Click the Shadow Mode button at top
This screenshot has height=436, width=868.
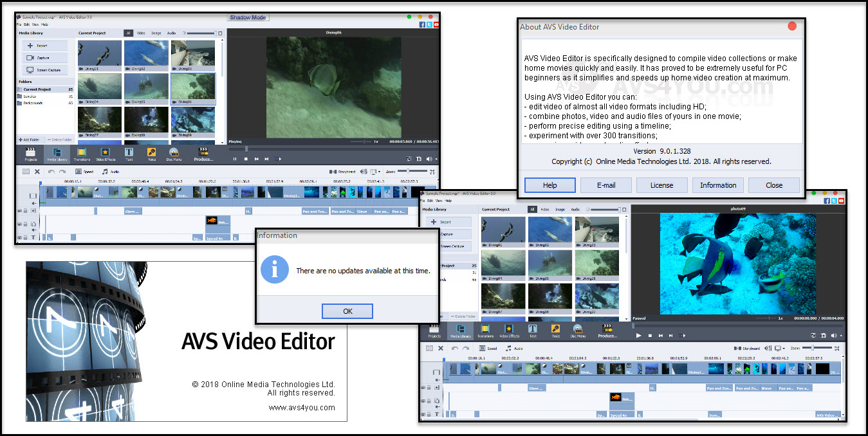(248, 17)
